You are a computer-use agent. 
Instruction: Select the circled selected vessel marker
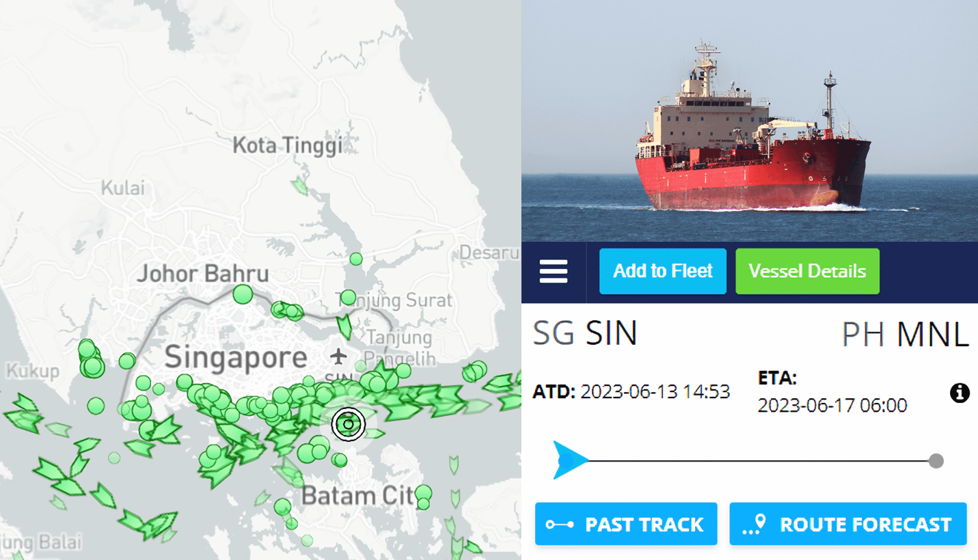pos(349,424)
